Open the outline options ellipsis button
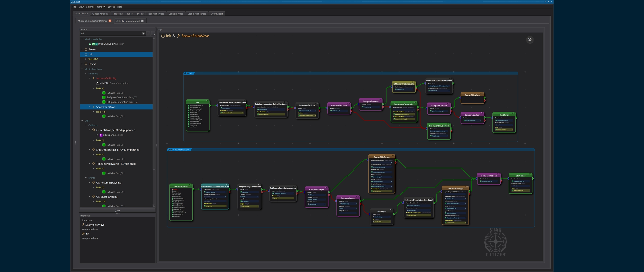 click(153, 33)
